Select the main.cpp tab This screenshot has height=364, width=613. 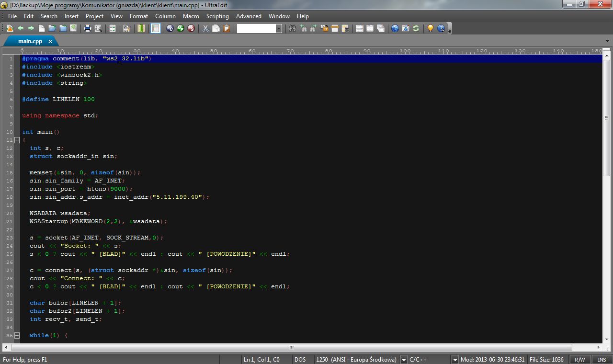tap(30, 41)
